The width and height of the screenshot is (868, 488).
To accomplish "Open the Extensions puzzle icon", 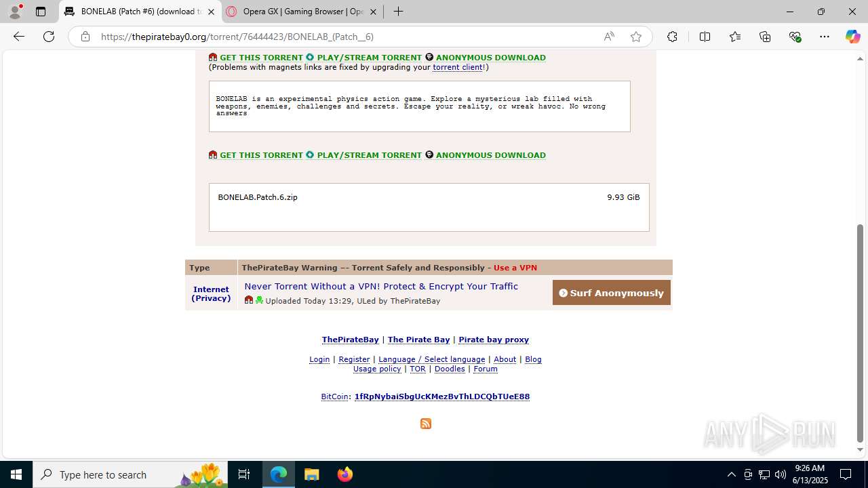I will coord(672,37).
